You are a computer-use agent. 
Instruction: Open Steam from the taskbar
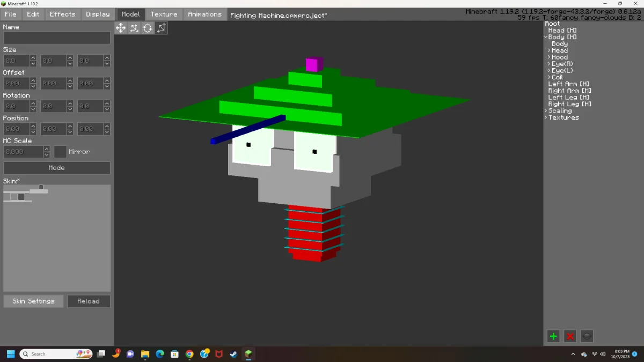pyautogui.click(x=233, y=354)
